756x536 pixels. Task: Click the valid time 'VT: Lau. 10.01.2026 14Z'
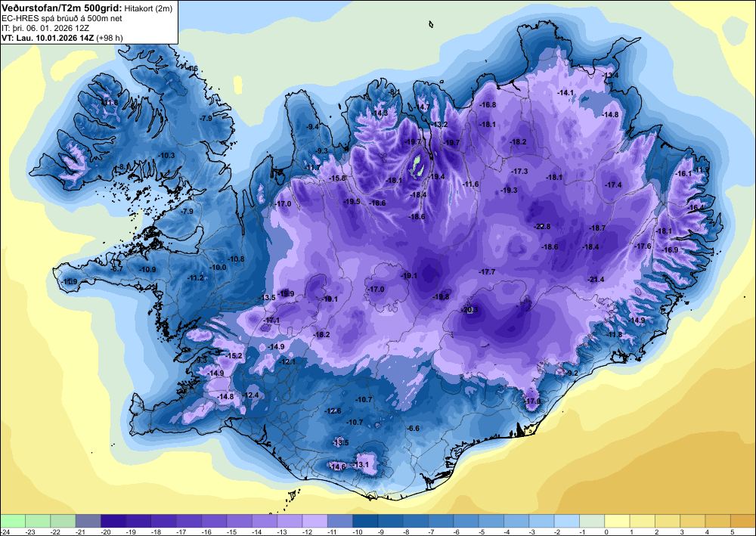click(48, 38)
